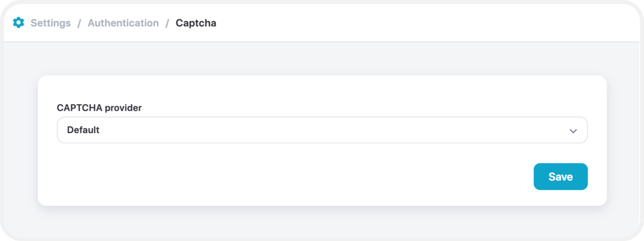Click empty area of the white card
Viewport: 644px width, 241px height.
coord(284,175)
